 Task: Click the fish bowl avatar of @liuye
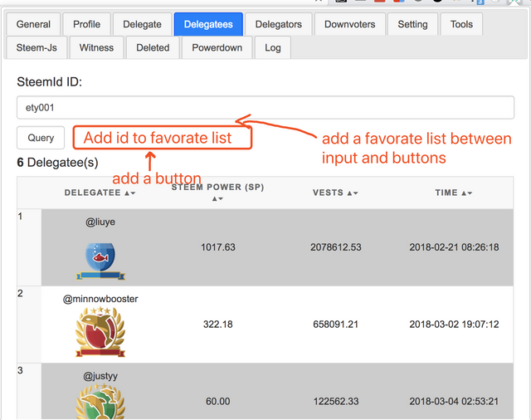(x=100, y=261)
